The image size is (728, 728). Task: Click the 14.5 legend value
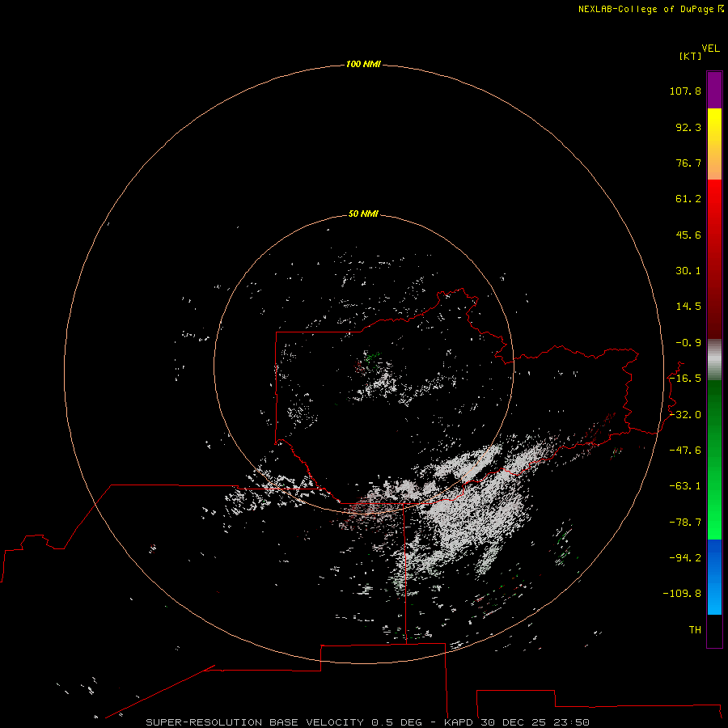(688, 307)
